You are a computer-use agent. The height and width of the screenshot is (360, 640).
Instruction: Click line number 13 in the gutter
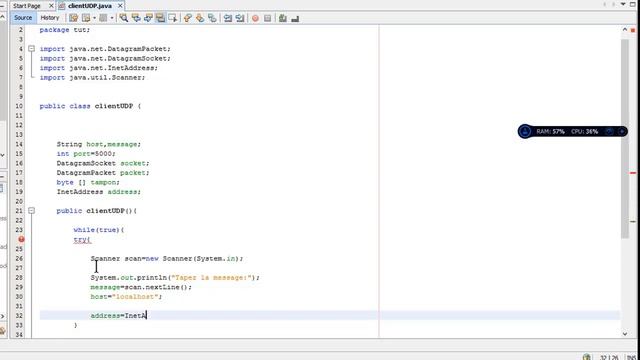[x=19, y=135]
